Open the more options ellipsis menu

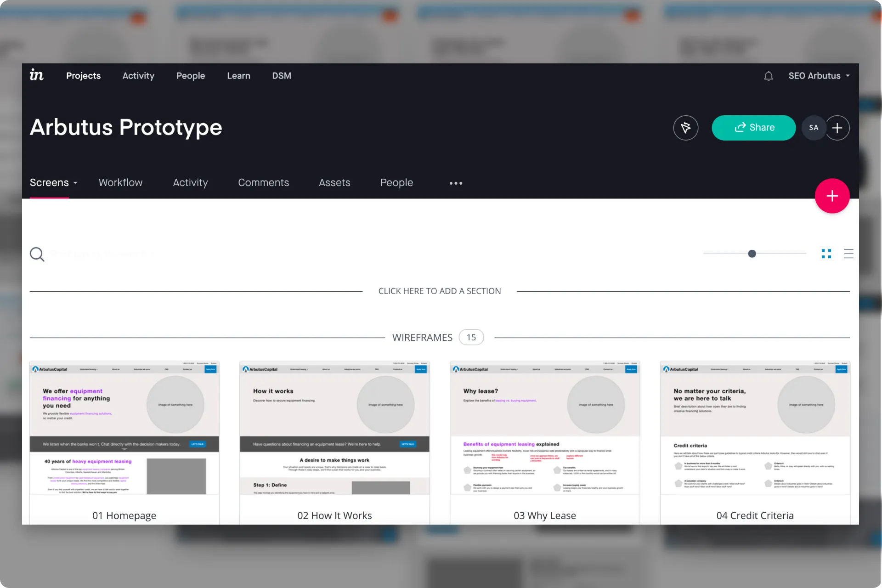pyautogui.click(x=456, y=183)
